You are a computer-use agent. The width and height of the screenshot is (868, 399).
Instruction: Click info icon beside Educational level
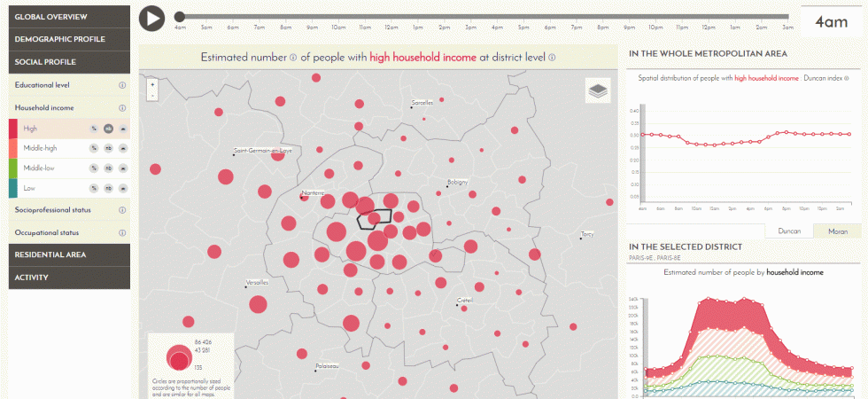click(x=122, y=85)
